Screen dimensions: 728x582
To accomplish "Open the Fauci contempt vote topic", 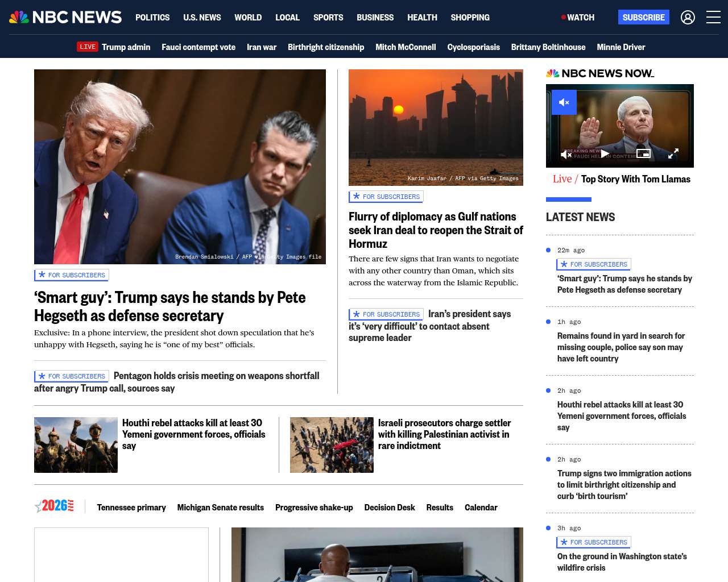I will tap(198, 47).
